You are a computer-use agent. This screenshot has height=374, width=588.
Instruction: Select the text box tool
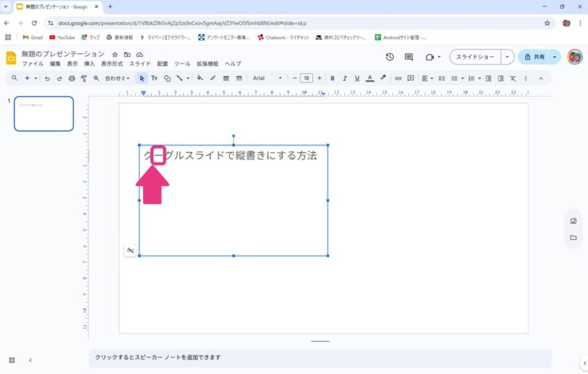[154, 79]
